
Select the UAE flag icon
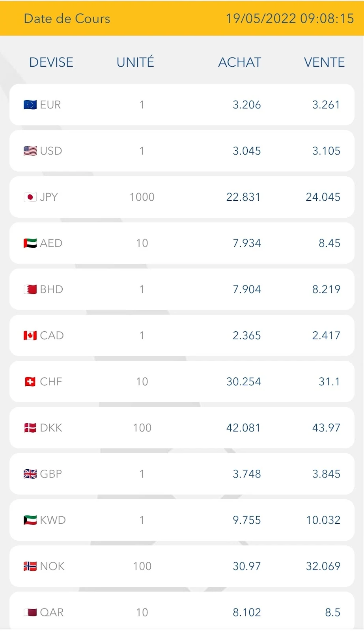click(x=30, y=243)
